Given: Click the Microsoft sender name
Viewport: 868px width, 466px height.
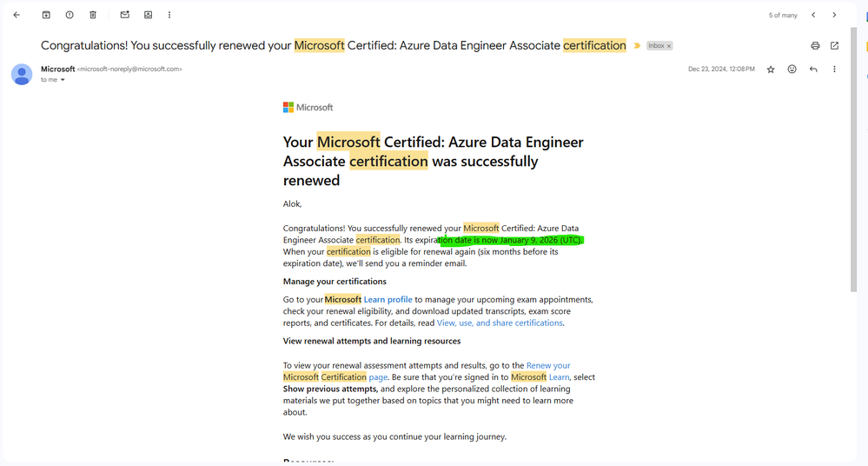Looking at the screenshot, I should pyautogui.click(x=57, y=69).
